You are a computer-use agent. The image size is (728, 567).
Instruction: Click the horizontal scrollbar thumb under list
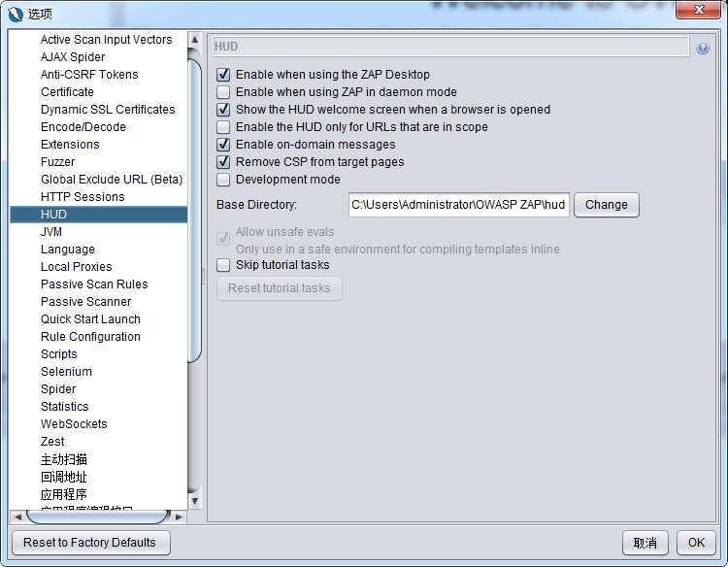coord(98,517)
